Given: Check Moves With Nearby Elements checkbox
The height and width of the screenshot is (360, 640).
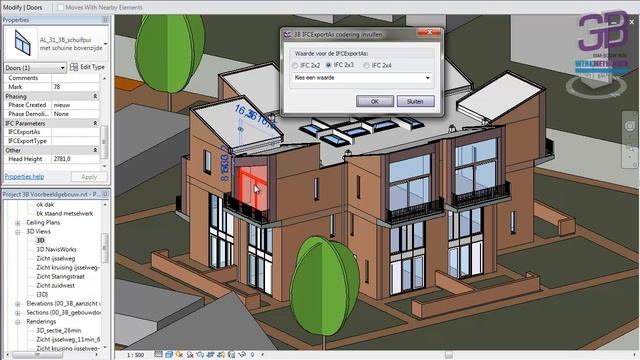Looking at the screenshot, I should tap(60, 7).
